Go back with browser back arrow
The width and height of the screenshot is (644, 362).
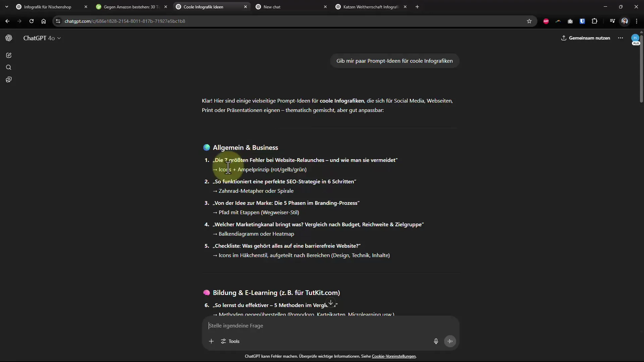tap(7, 21)
